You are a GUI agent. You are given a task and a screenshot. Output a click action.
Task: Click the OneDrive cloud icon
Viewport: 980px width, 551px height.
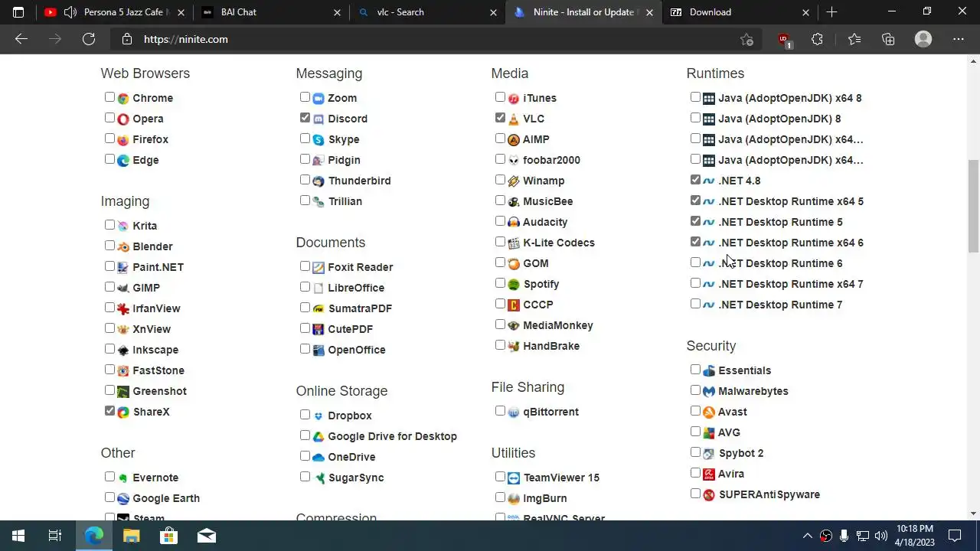pos(318,457)
